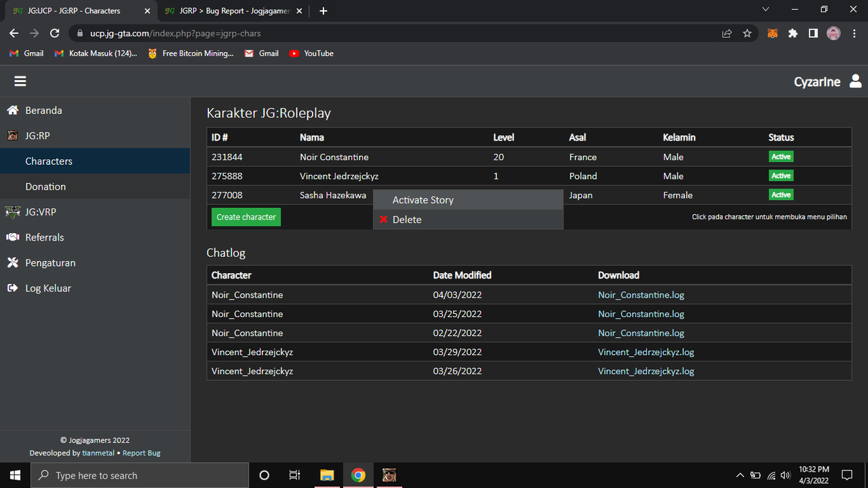Image resolution: width=868 pixels, height=488 pixels.
Task: Open the tab search dropdown
Action: [766, 9]
